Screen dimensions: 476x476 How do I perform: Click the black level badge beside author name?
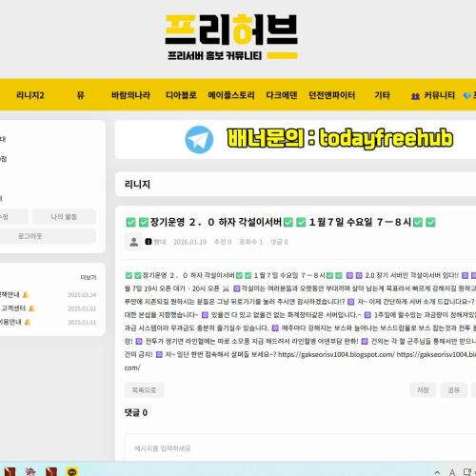point(149,242)
